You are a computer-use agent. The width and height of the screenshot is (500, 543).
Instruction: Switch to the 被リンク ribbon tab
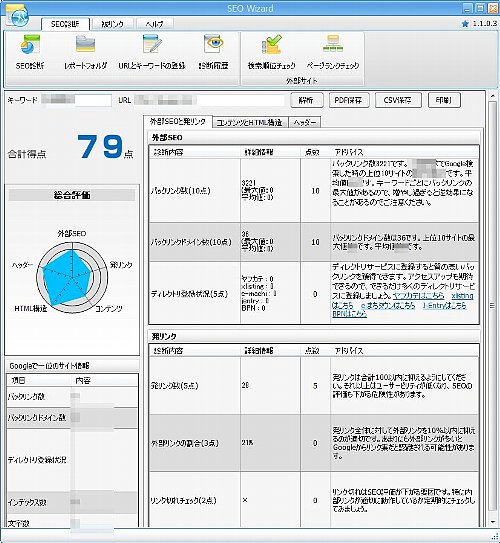pyautogui.click(x=113, y=24)
